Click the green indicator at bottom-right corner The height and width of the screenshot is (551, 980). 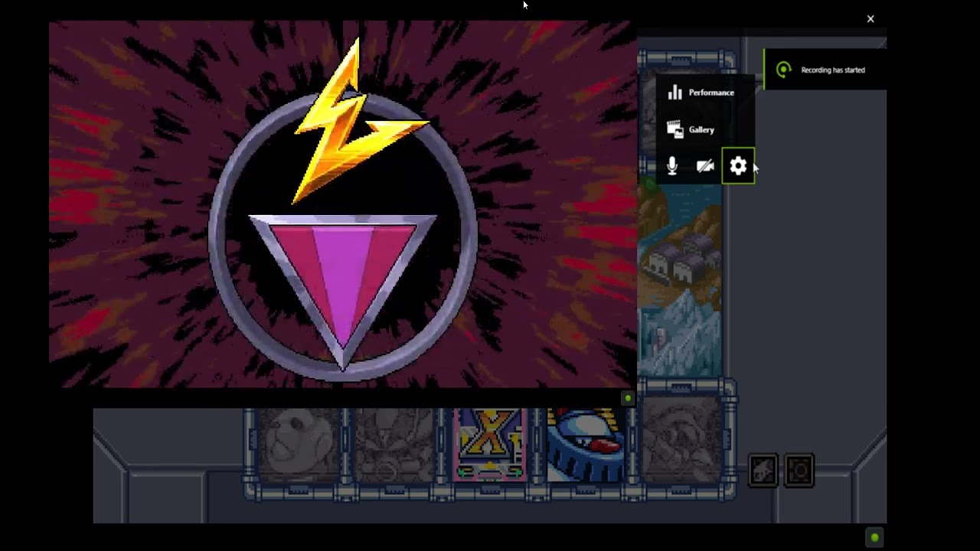(874, 537)
